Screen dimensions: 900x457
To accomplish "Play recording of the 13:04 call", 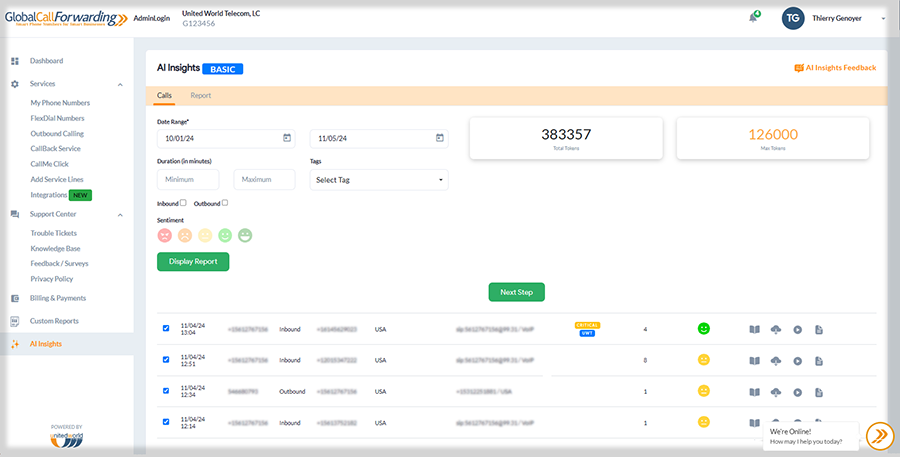I will [x=797, y=330].
